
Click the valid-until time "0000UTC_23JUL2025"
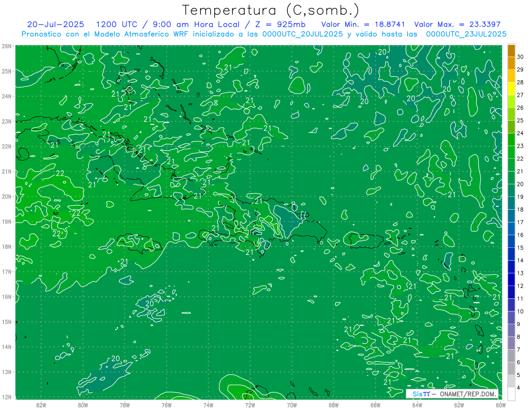466,34
